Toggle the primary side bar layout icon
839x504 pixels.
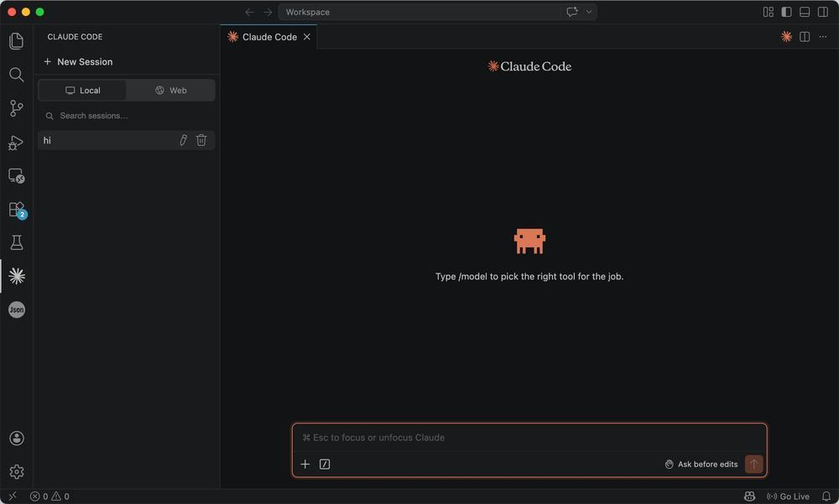(x=786, y=12)
